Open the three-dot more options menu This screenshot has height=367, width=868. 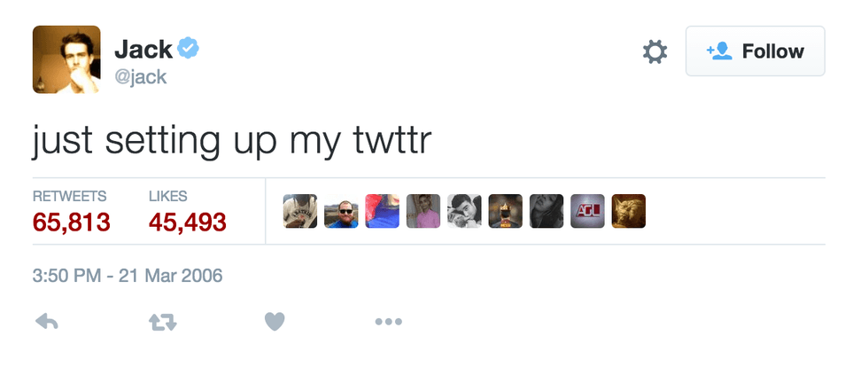coord(388,322)
